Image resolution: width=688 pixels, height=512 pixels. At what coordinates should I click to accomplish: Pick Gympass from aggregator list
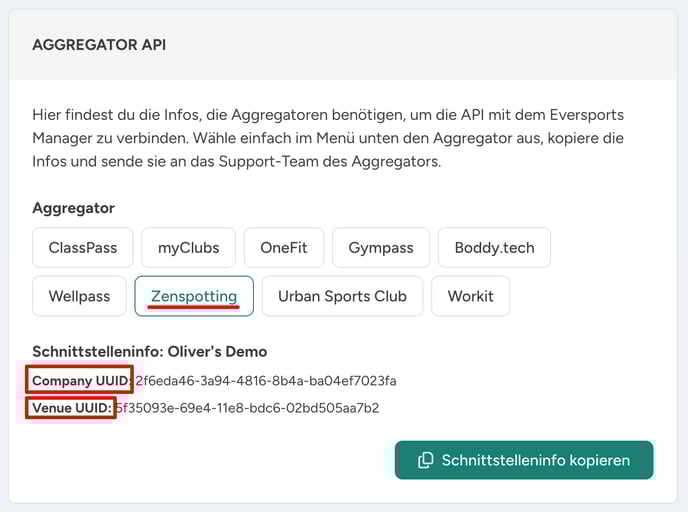point(381,247)
